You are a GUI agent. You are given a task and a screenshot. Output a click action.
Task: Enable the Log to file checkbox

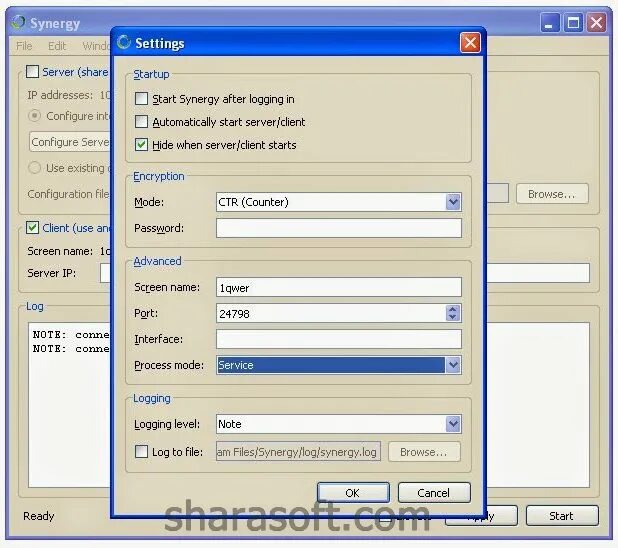141,451
